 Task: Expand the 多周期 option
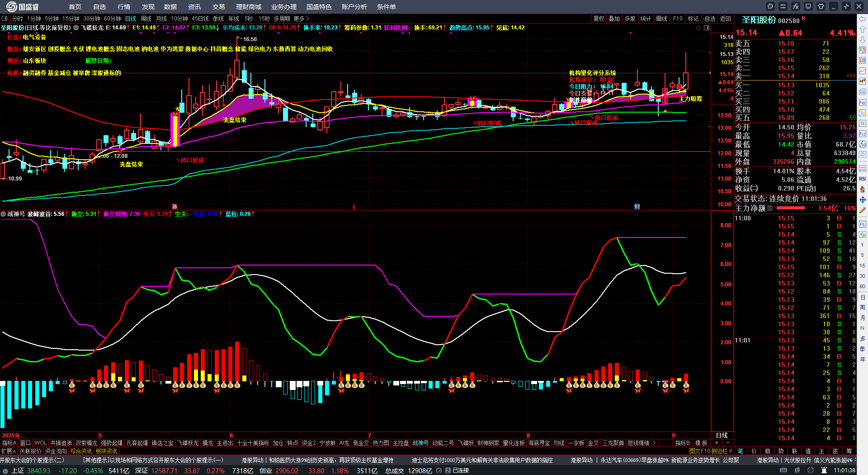pyautogui.click(x=282, y=19)
